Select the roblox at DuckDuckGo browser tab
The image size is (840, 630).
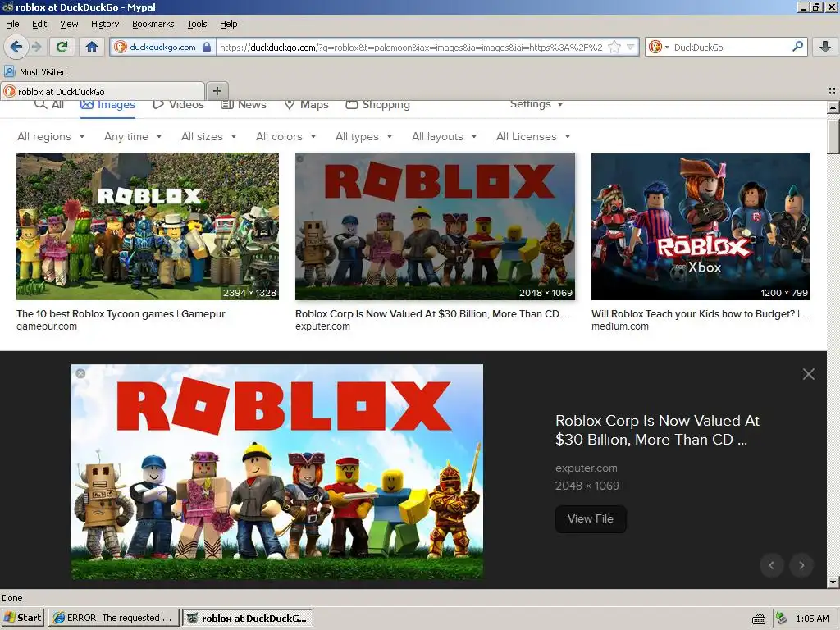click(103, 91)
